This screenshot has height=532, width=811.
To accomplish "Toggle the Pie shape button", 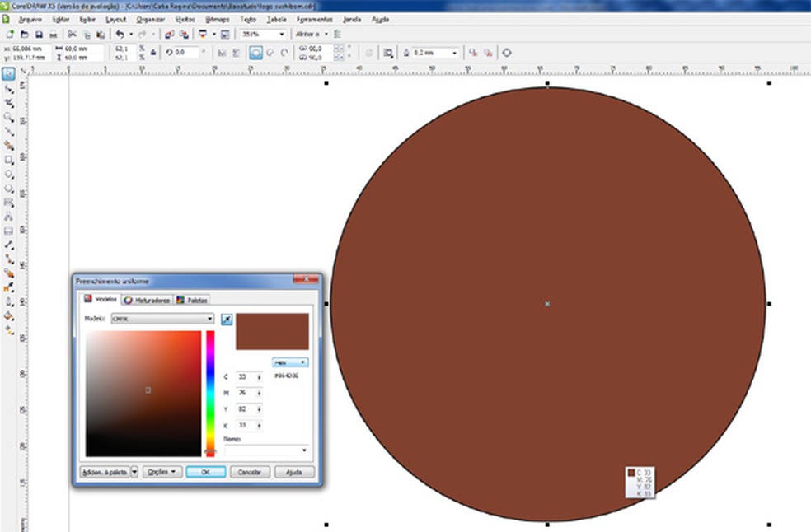I will [270, 53].
